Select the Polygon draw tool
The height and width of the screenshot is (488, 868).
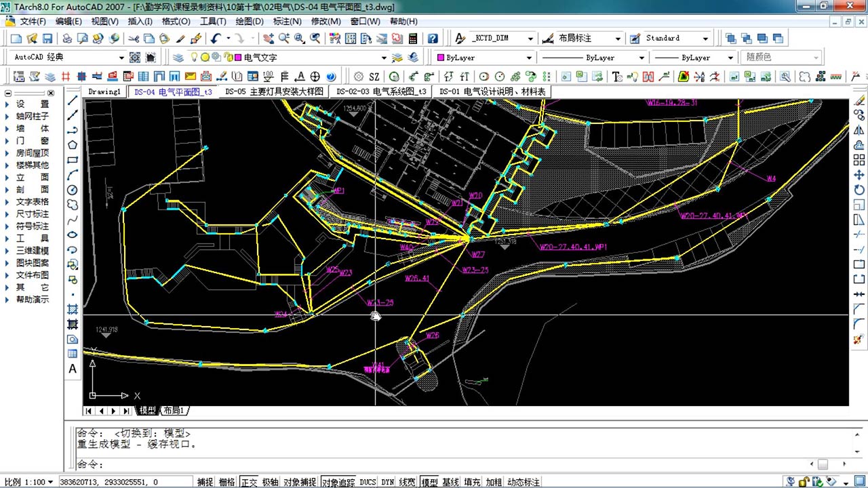click(x=73, y=145)
